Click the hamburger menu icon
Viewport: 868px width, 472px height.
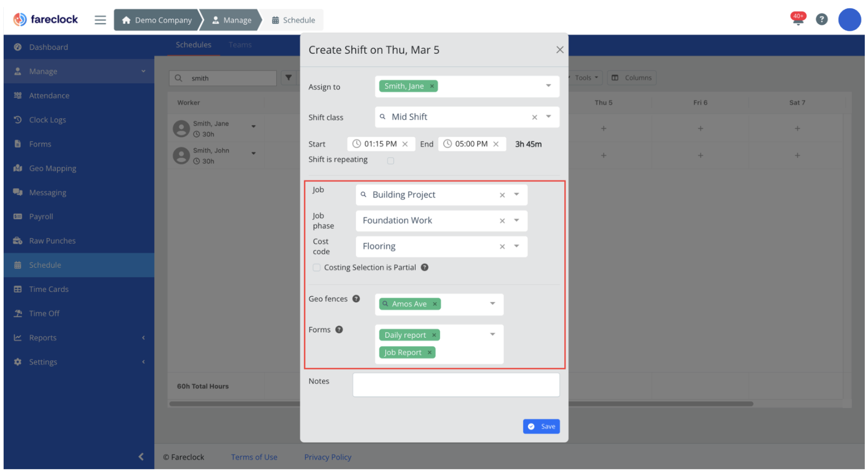pos(100,20)
